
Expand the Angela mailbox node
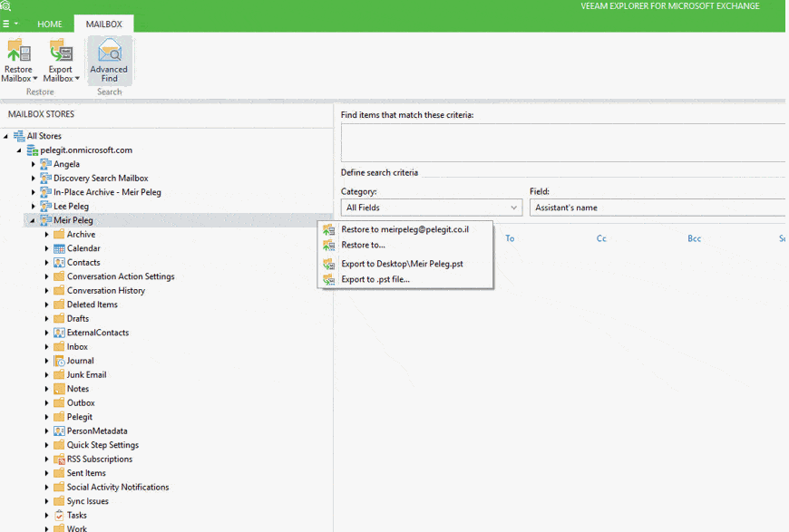34,164
